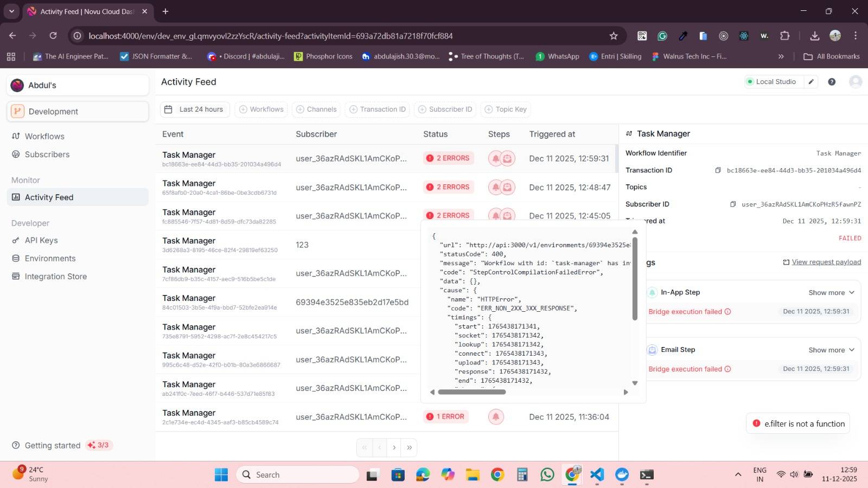Viewport: 868px width, 488px height.
Task: Click the 2 ERRORS badge for 12:48:47 event
Action: pyautogui.click(x=448, y=187)
